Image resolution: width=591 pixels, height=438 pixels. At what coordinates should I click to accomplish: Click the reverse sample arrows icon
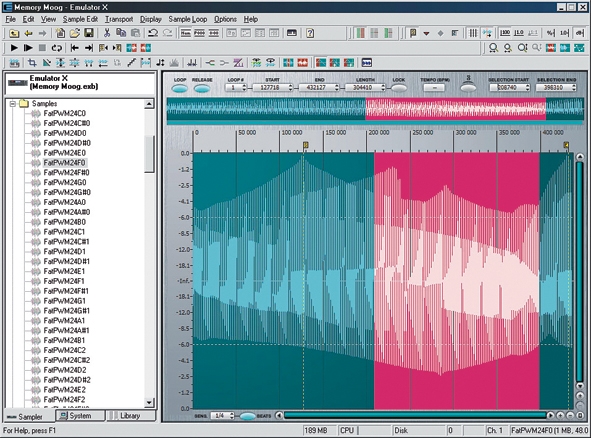103,63
